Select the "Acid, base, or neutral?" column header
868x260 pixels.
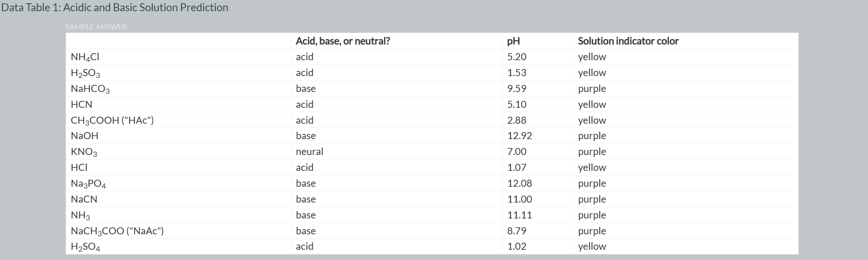[342, 41]
